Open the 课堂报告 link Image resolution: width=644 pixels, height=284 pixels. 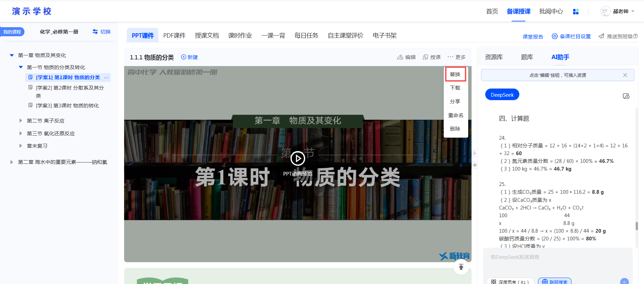click(x=533, y=37)
